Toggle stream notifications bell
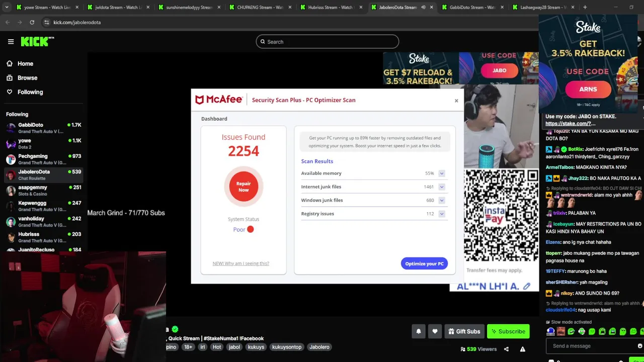This screenshot has height=362, width=644. tap(418, 331)
